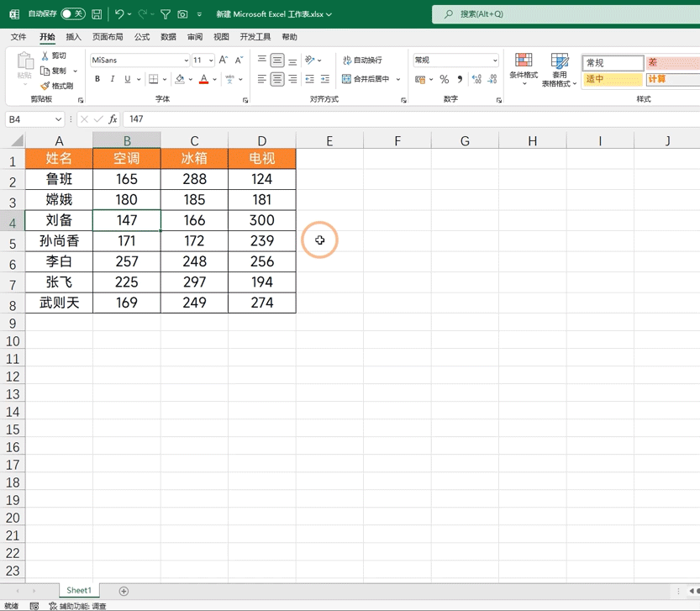Open the quick access toolbar customize dropdown
This screenshot has width=700, height=611.
(199, 15)
